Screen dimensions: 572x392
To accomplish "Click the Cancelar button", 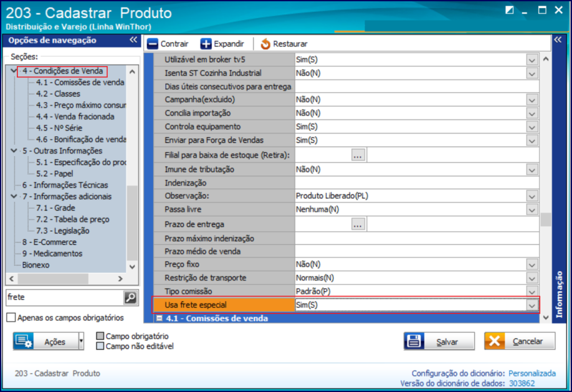I will tap(520, 342).
